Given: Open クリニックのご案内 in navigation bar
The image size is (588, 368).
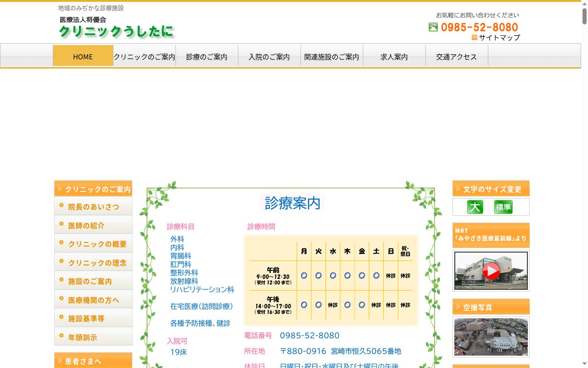Looking at the screenshot, I should click(144, 56).
